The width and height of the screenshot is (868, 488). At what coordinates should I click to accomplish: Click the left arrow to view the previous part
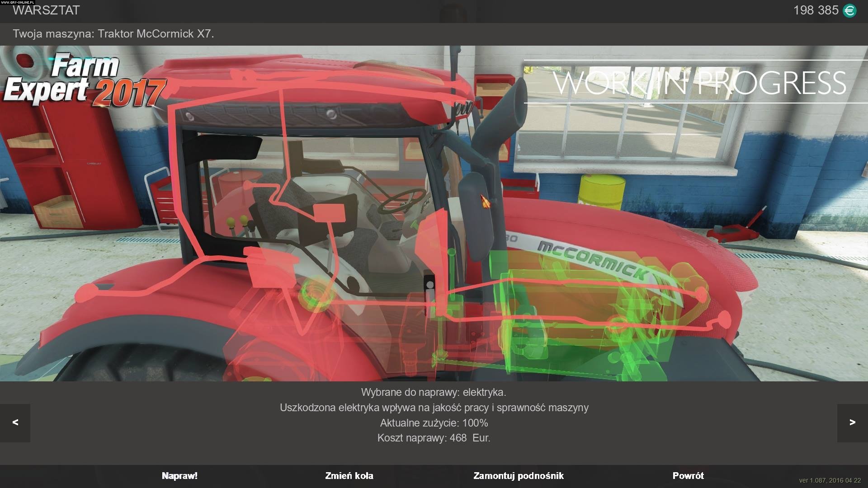[x=16, y=422]
